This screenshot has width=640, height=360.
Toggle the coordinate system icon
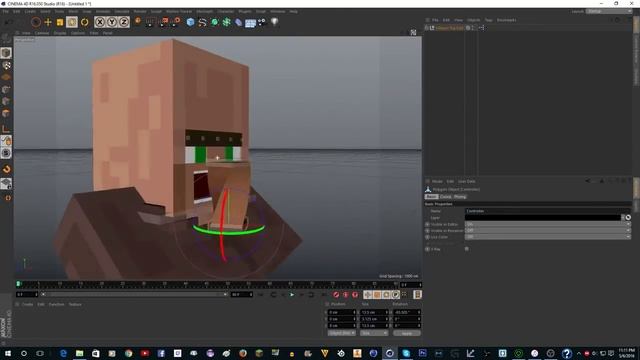138,21
